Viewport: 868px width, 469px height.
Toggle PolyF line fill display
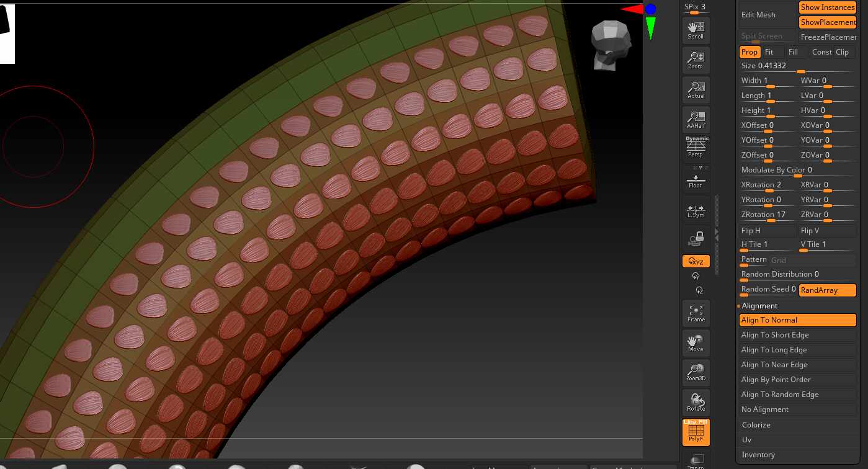696,432
